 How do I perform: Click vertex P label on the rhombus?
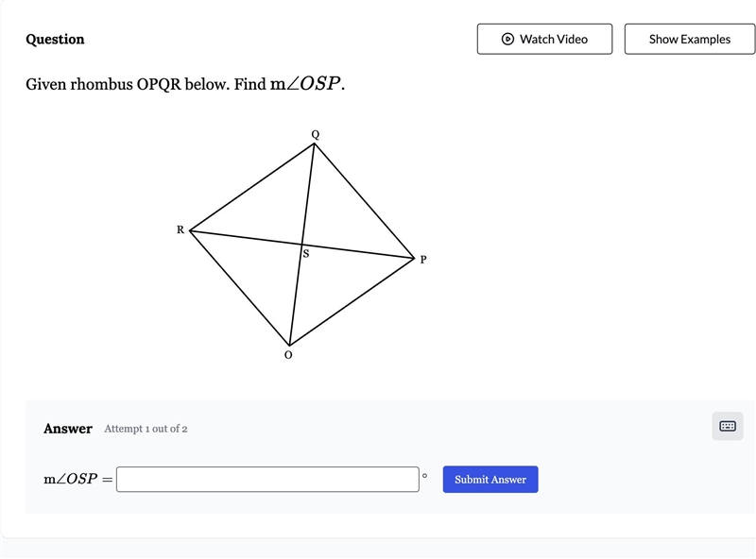pyautogui.click(x=423, y=260)
